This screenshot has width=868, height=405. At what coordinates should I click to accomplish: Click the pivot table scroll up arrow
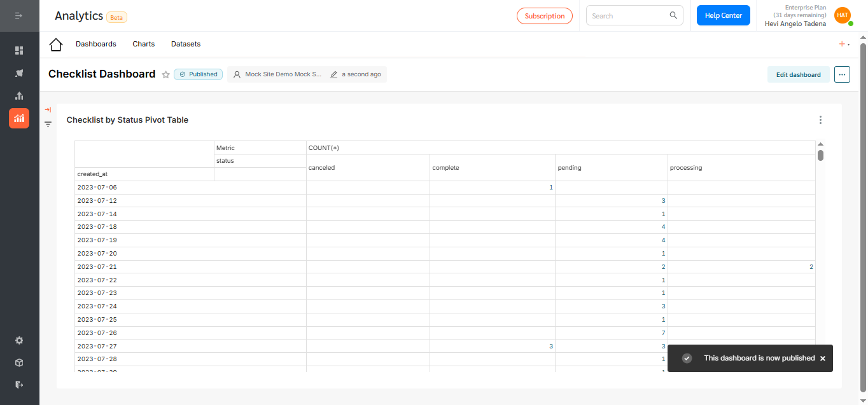coord(821,144)
